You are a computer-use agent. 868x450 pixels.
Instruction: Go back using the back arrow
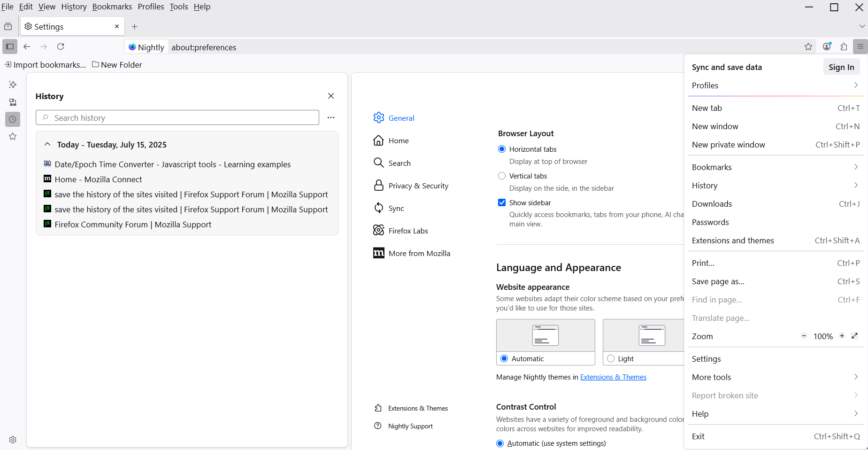27,47
